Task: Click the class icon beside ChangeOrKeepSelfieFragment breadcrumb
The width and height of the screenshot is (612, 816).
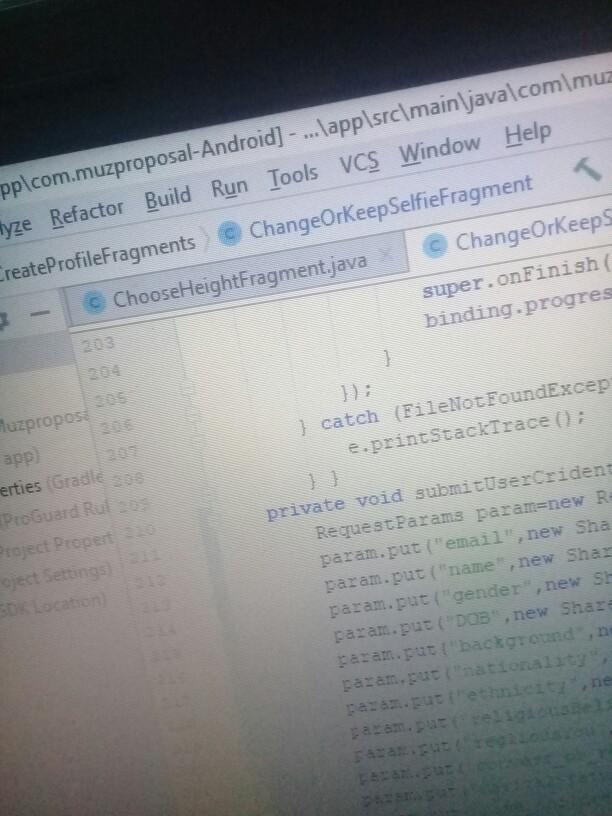Action: 229,233
